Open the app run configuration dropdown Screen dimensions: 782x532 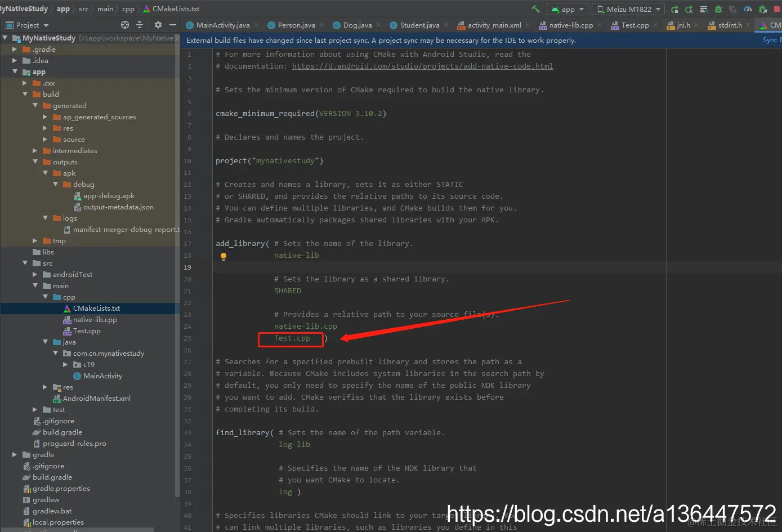(x=567, y=9)
